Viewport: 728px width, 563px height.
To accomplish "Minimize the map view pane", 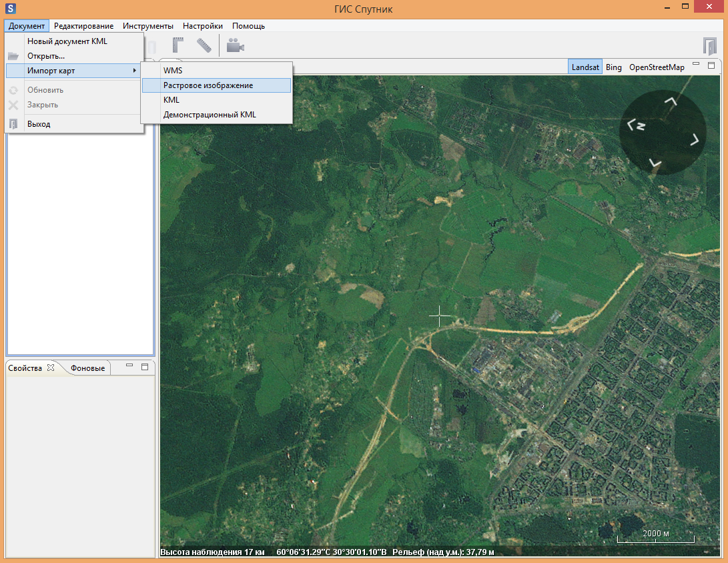I will (x=696, y=65).
